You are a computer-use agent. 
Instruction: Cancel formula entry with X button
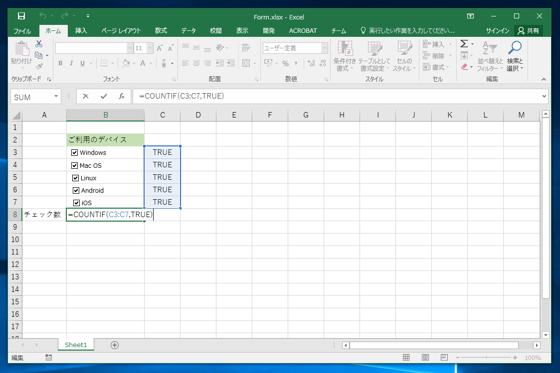click(x=85, y=96)
